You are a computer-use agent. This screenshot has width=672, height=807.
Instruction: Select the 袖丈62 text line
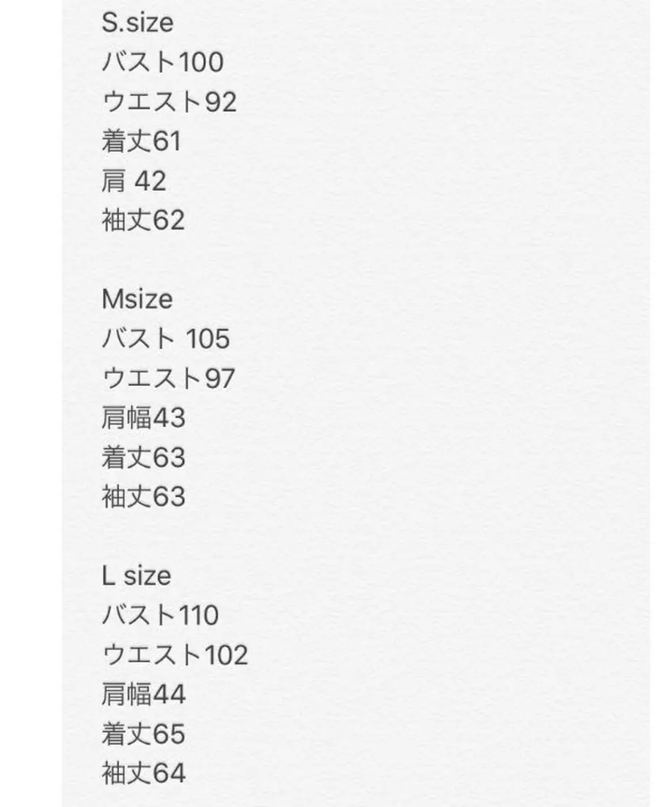coord(143,220)
